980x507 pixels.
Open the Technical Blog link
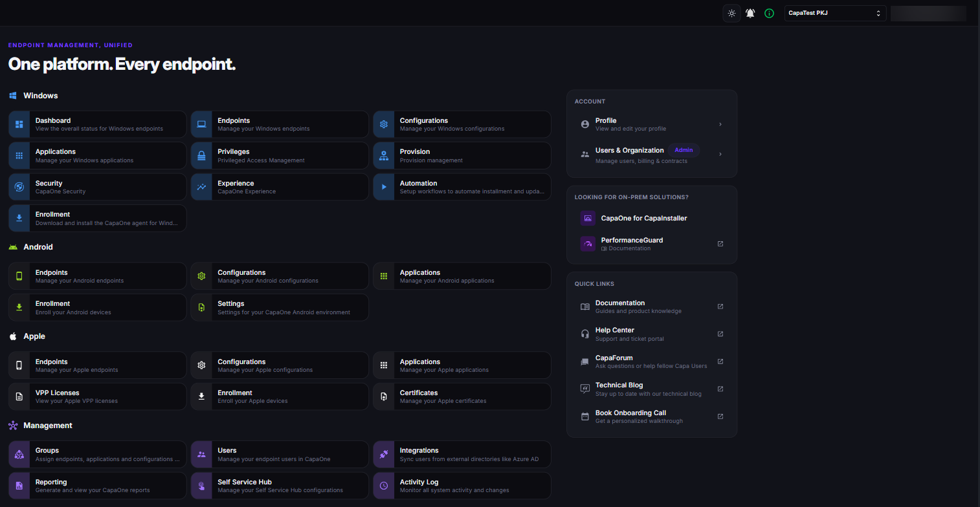pos(652,389)
